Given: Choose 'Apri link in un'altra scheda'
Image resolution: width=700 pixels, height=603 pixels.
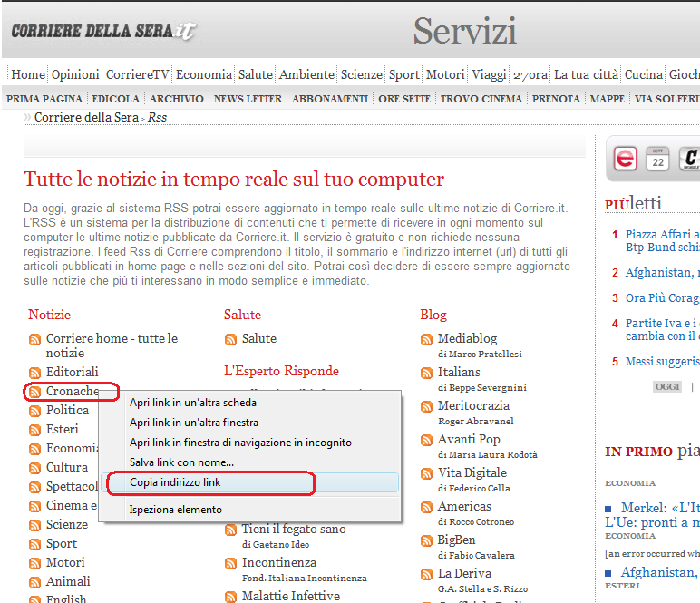Looking at the screenshot, I should 193,403.
